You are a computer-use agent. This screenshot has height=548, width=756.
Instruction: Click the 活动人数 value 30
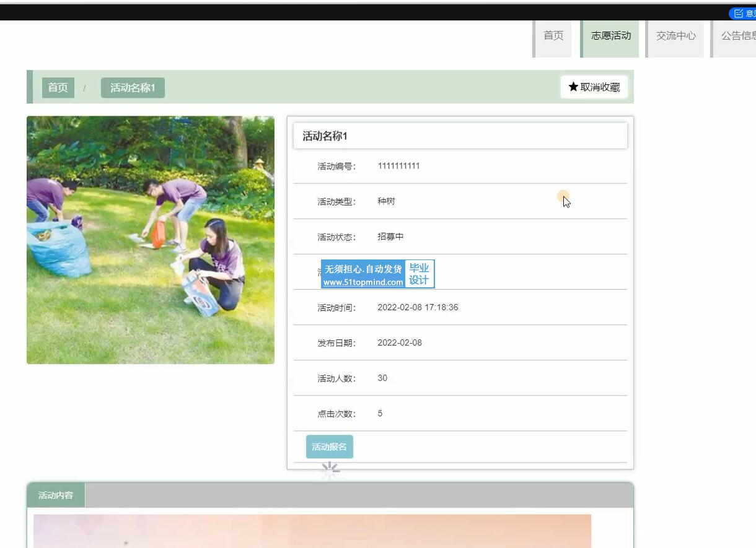coord(382,378)
